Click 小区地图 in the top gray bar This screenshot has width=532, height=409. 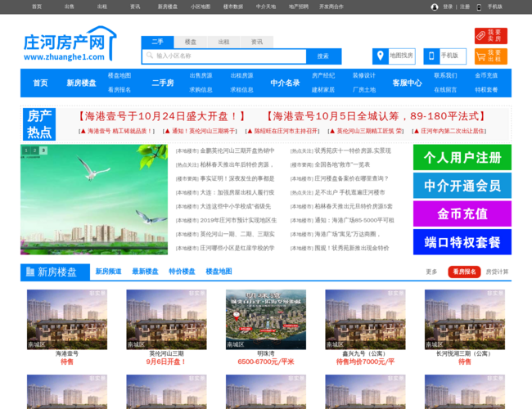click(201, 7)
